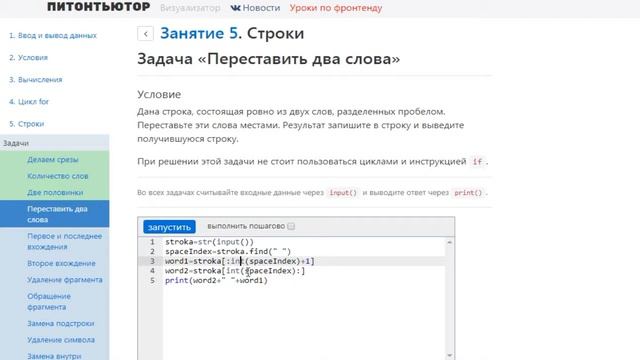Open task Две половинки
Screen dimensions: 640x360
pos(55,192)
